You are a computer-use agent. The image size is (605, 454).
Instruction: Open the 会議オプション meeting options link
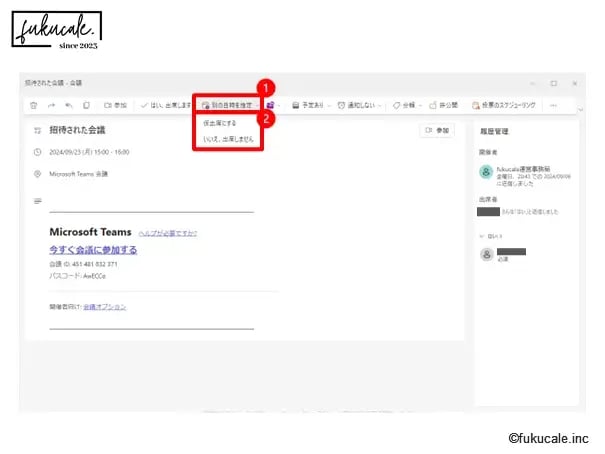[105, 307]
